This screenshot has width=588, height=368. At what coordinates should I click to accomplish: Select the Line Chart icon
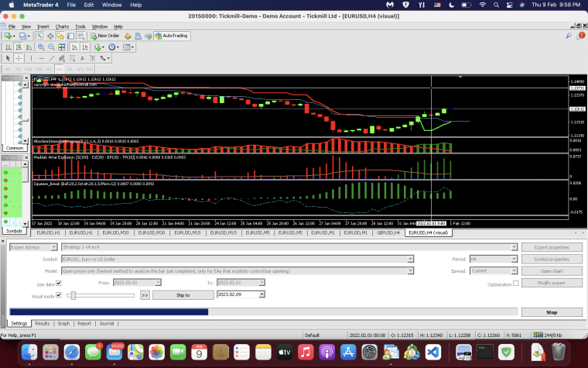click(x=29, y=47)
